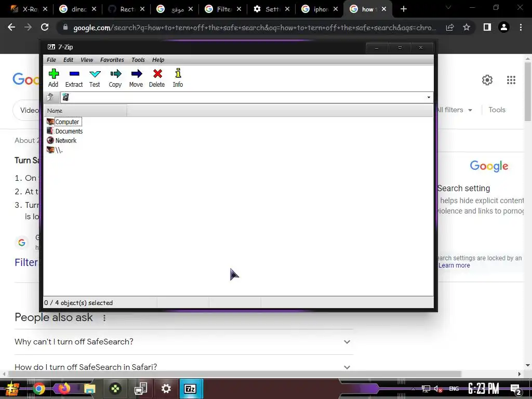Click the horizontal scrollbar at page bottom
532x399 pixels.
click(x=234, y=374)
